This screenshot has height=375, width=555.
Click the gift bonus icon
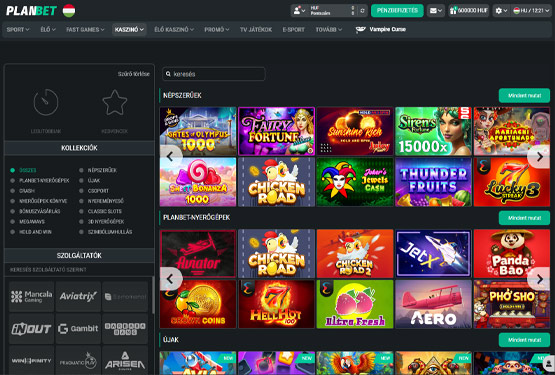(453, 11)
